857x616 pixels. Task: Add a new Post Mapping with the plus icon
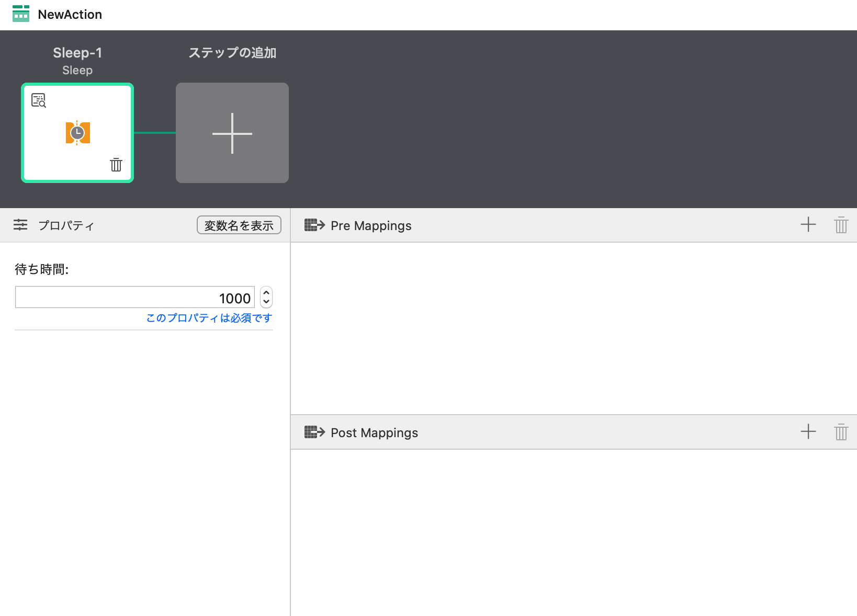click(x=808, y=432)
